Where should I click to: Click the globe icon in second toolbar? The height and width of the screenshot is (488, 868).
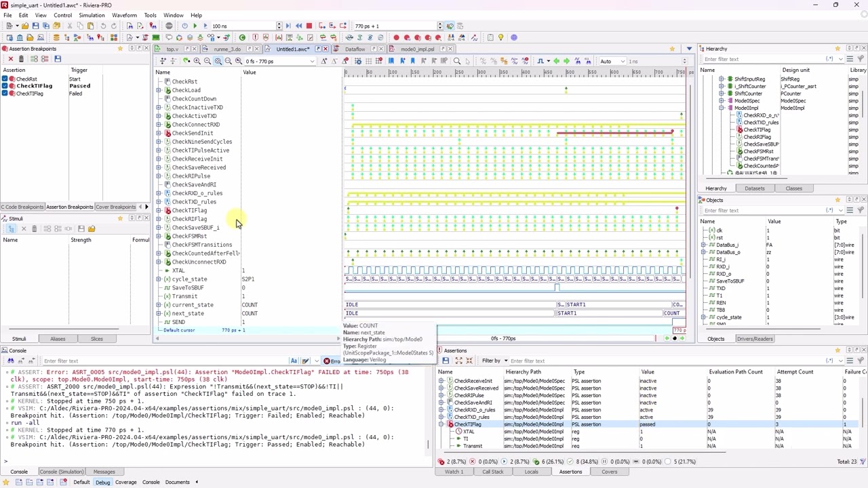coord(513,37)
